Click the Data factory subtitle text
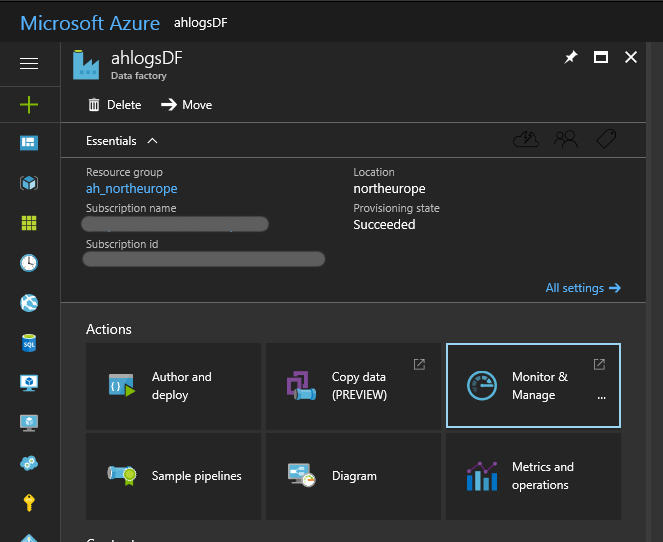This screenshot has width=663, height=542. click(139, 76)
